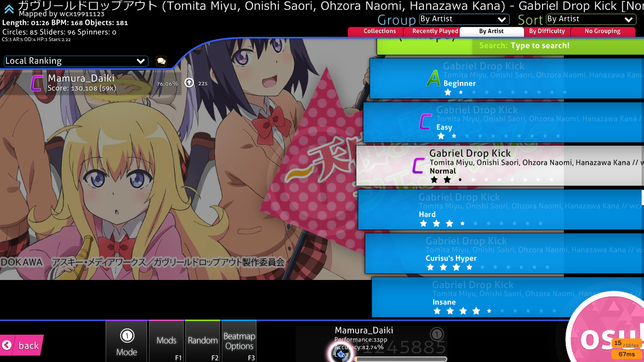Image resolution: width=644 pixels, height=362 pixels.
Task: Pick a Random beatmap
Action: (x=203, y=341)
